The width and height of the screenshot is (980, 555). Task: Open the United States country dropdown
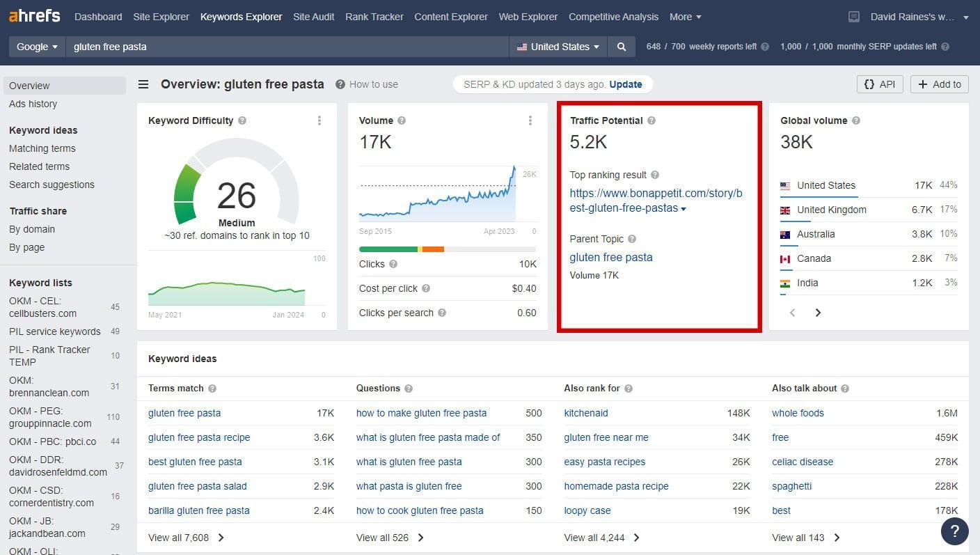pos(558,47)
